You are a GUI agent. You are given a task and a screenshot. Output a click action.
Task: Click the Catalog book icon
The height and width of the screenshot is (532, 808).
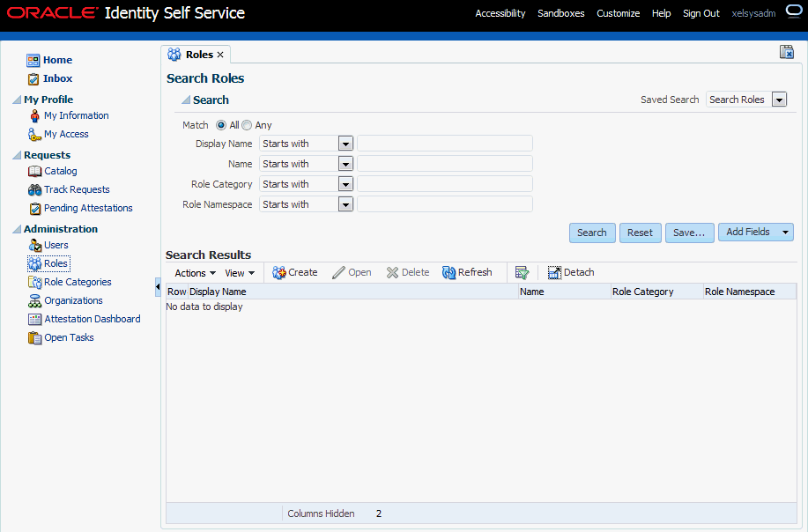pyautogui.click(x=34, y=171)
